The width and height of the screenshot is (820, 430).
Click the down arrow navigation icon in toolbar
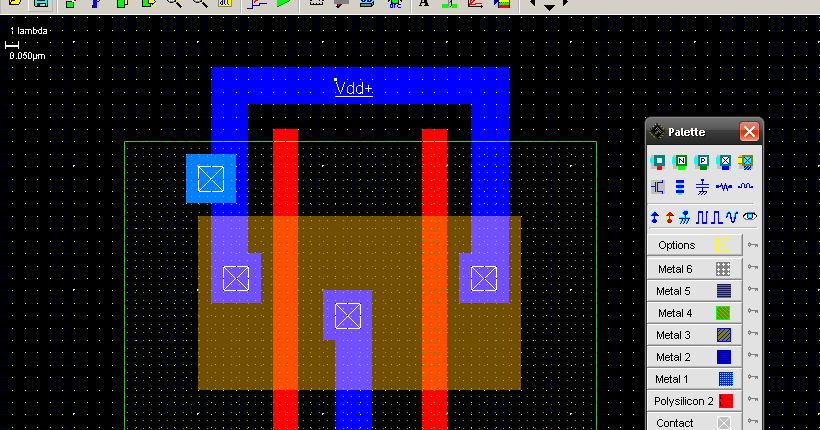point(549,7)
